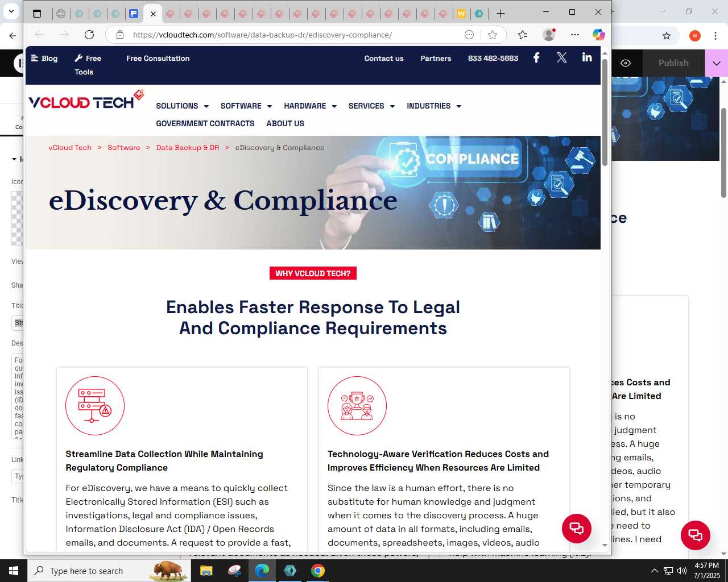Open tab search chevron in background window
728x582 pixels.
tap(13, 11)
